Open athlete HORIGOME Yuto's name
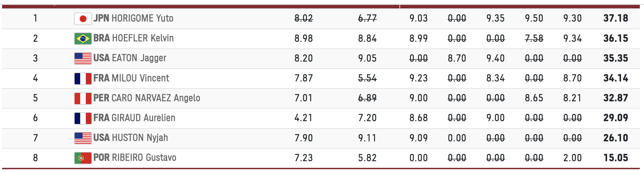The width and height of the screenshot is (644, 172). [142, 18]
